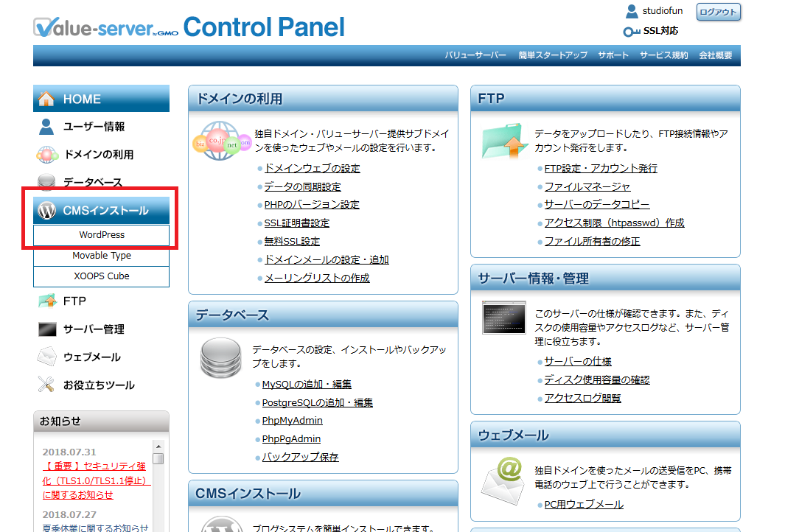Open PostgreSQLの追加・編集 link
Image resolution: width=785 pixels, height=532 pixels.
coord(318,402)
